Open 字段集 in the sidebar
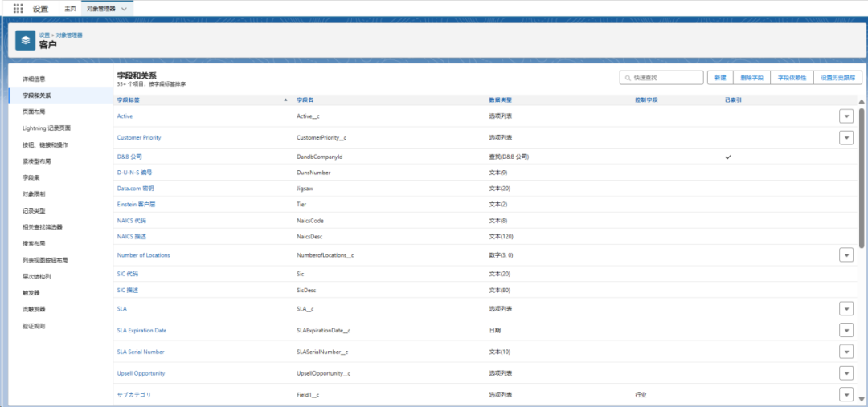The image size is (868, 407). click(x=31, y=177)
